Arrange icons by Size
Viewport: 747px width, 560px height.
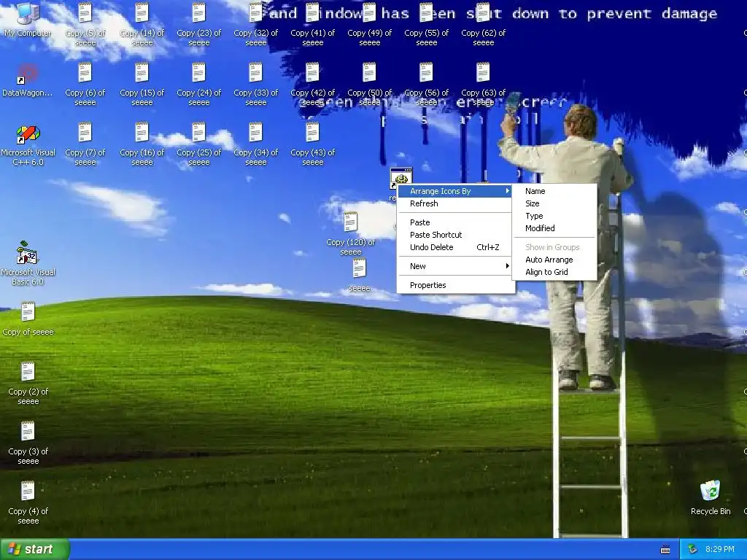[554, 203]
